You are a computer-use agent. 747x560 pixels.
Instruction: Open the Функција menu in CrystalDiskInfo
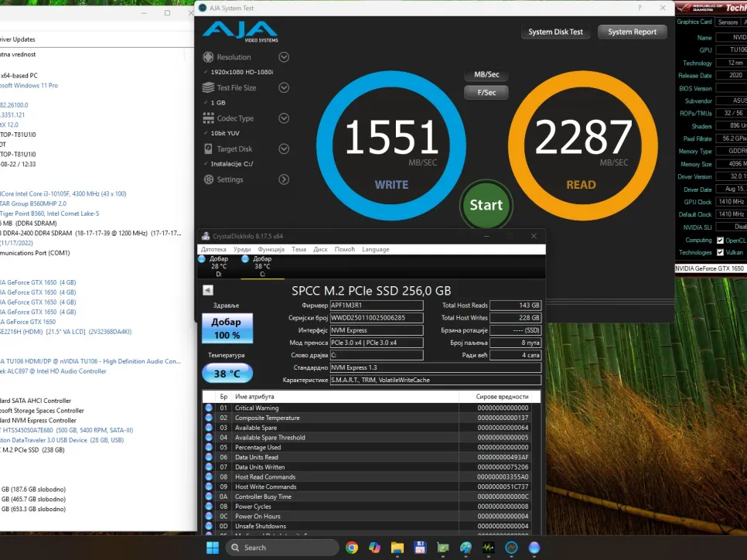(x=271, y=249)
